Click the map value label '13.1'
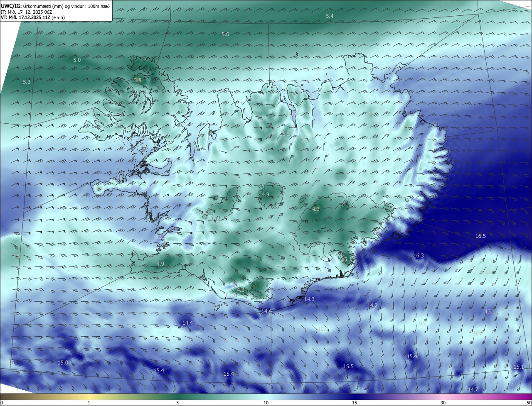This screenshot has height=406, width=532. (x=490, y=312)
